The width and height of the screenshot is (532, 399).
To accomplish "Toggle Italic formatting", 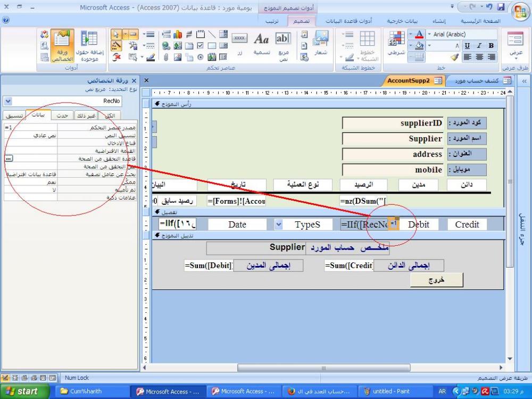I will point(479,46).
